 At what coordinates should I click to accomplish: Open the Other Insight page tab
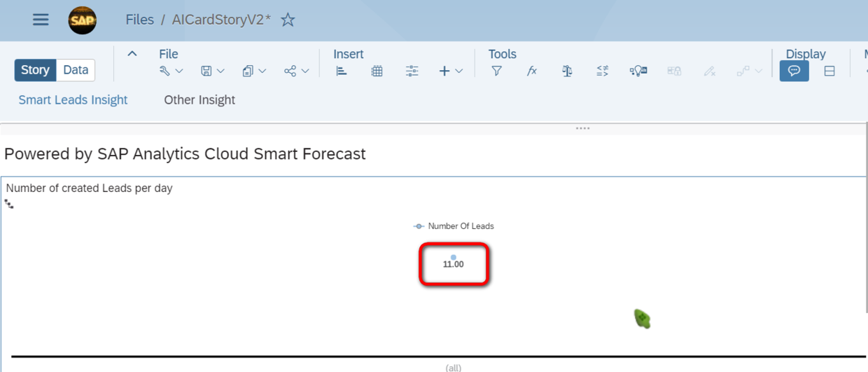click(x=199, y=99)
